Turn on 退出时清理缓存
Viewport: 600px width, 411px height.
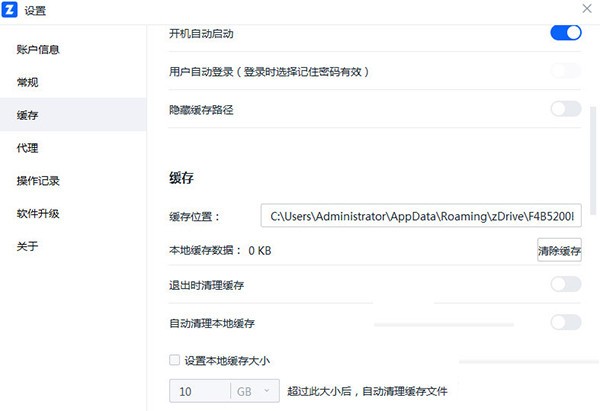point(565,285)
